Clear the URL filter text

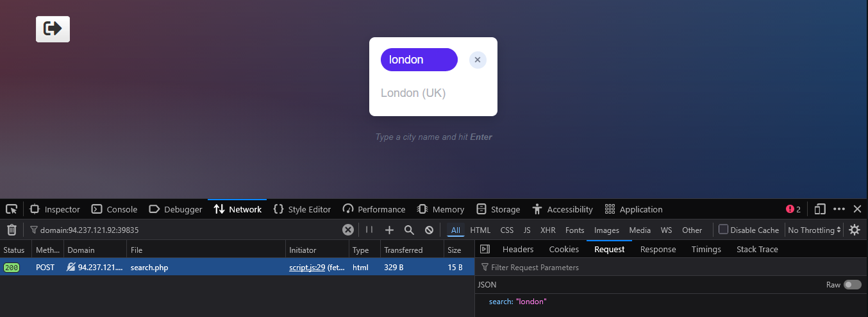pos(347,230)
